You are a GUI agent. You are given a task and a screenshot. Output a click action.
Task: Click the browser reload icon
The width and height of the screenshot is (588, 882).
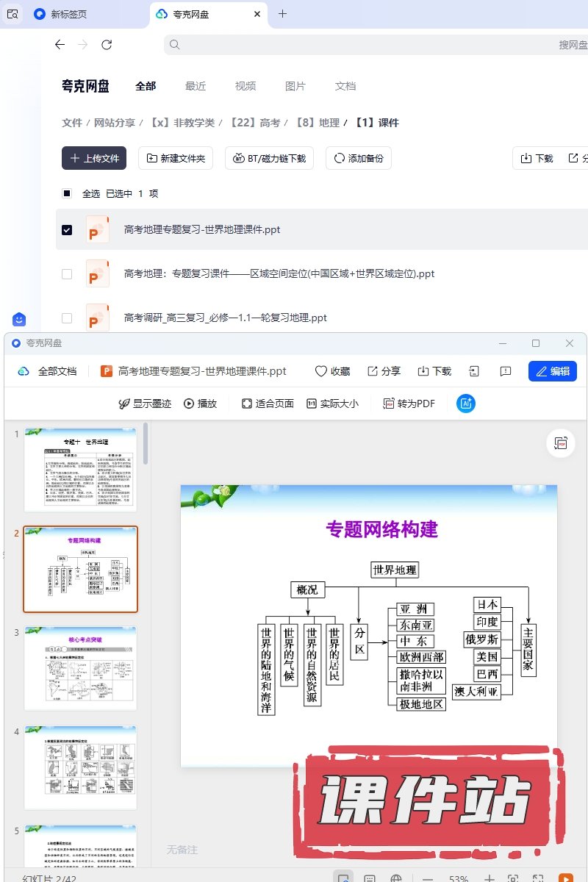coord(107,45)
